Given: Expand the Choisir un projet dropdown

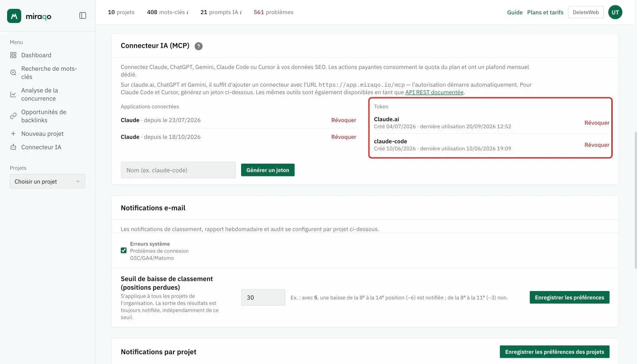Looking at the screenshot, I should [x=47, y=181].
